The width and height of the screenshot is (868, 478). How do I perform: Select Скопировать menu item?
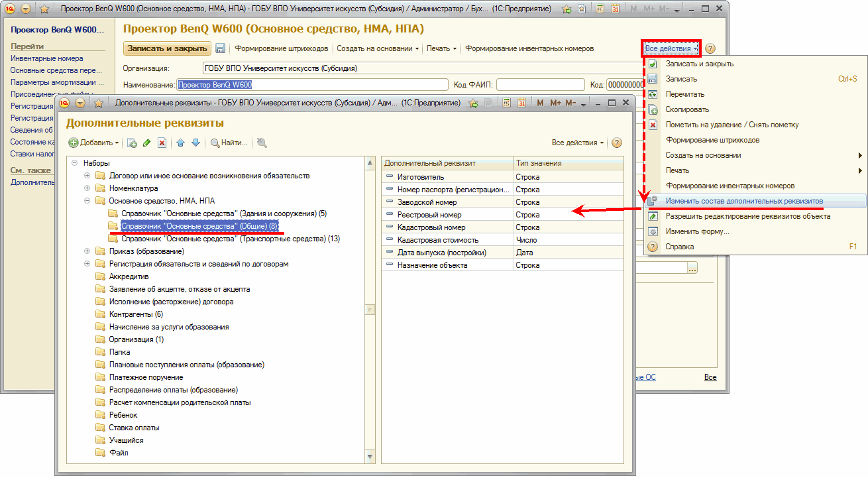755,109
